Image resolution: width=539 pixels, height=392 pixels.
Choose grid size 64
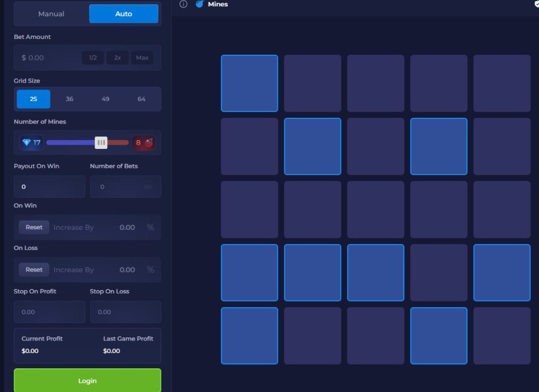coord(141,99)
